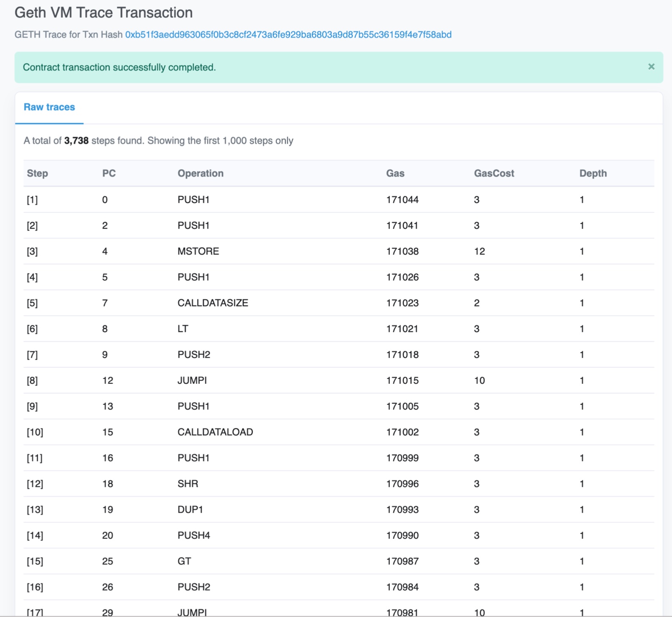The width and height of the screenshot is (672, 617).
Task: Click step number [8]
Action: tap(32, 380)
